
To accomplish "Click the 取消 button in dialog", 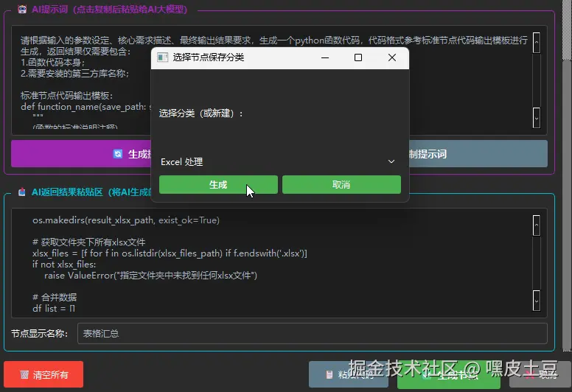I will pos(341,184).
